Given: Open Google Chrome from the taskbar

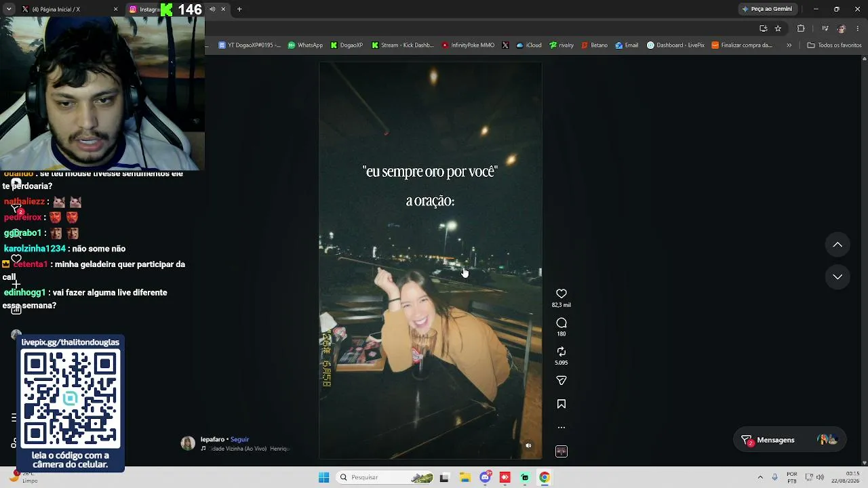Looking at the screenshot, I should [545, 477].
